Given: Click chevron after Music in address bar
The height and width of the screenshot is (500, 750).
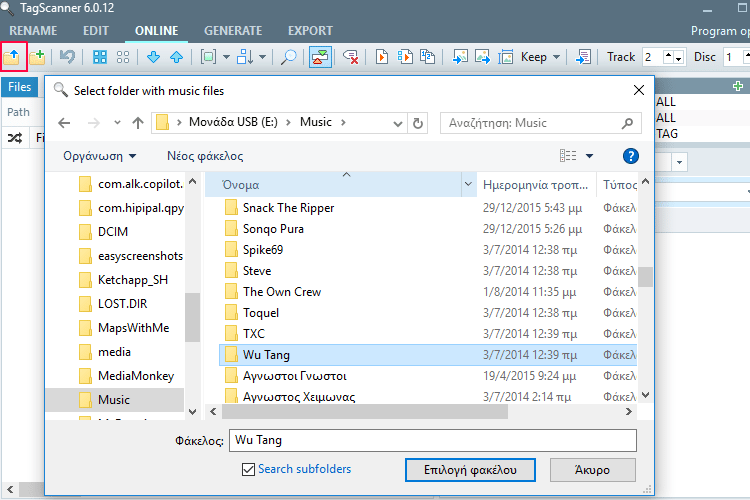Looking at the screenshot, I should coord(343,122).
